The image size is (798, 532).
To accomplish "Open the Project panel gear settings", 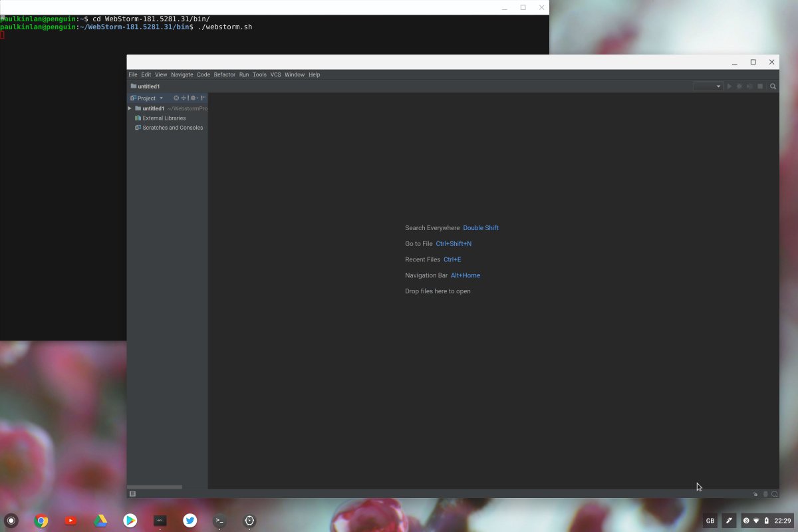I will (x=193, y=98).
